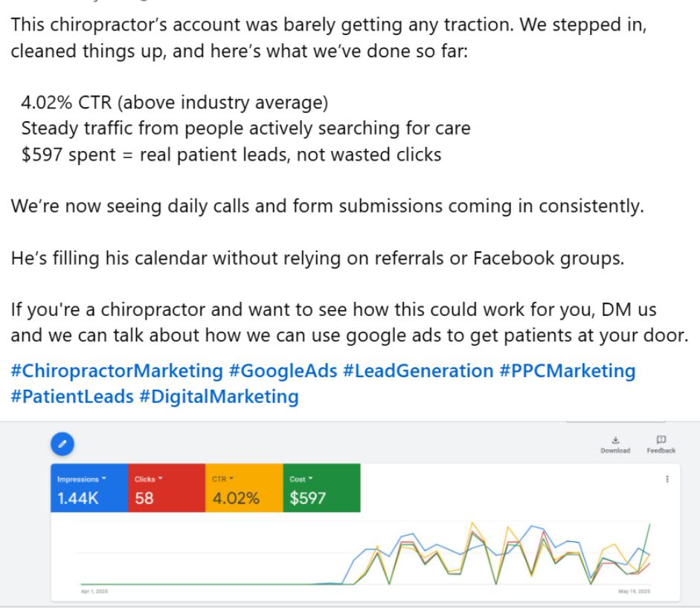This screenshot has width=700, height=609.
Task: Expand the Clicks metric dropdown
Action: point(148,479)
